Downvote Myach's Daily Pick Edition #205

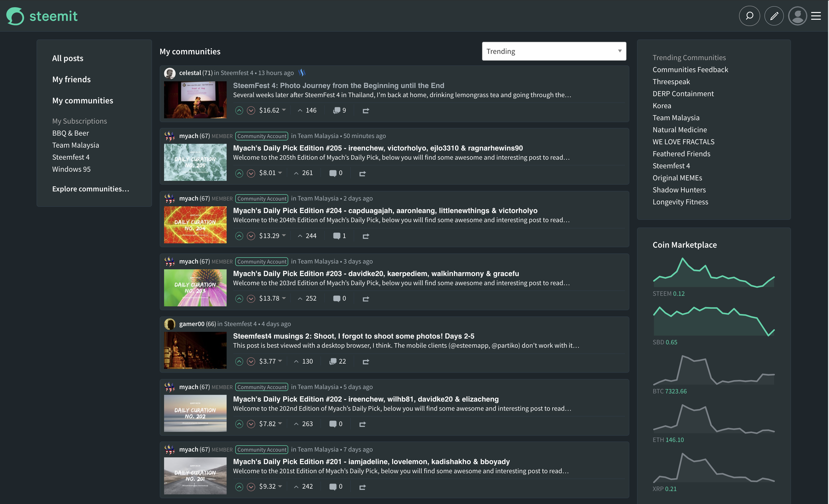tap(251, 173)
